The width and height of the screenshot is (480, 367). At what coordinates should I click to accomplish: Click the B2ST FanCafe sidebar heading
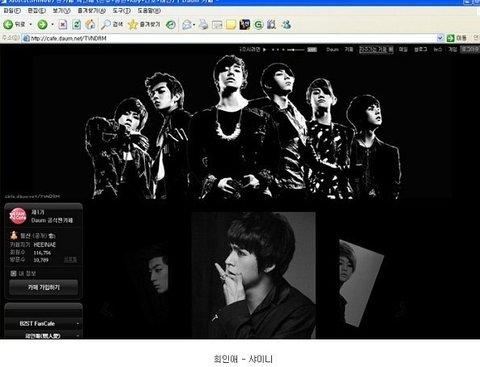37,323
